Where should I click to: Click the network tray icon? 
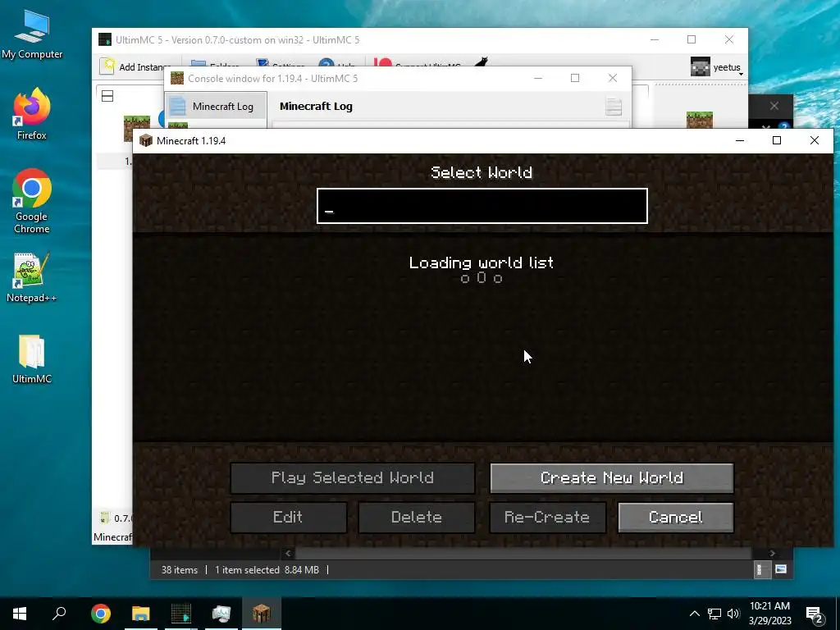(714, 614)
